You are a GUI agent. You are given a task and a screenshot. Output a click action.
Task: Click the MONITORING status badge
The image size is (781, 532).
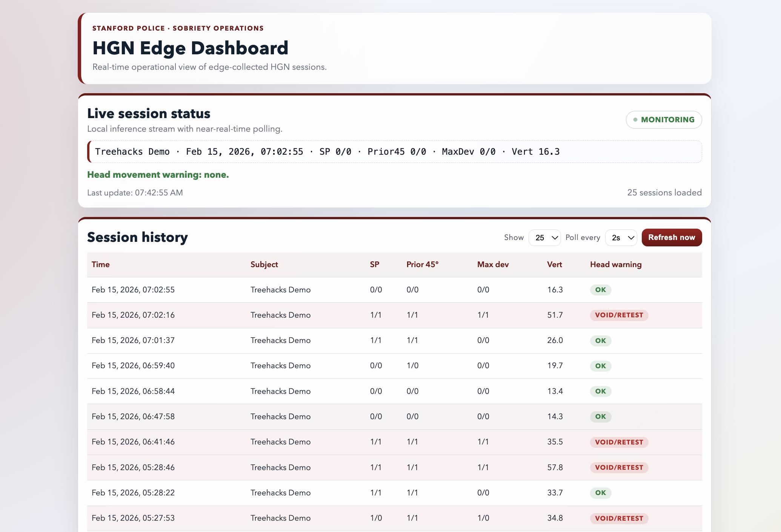tap(664, 120)
